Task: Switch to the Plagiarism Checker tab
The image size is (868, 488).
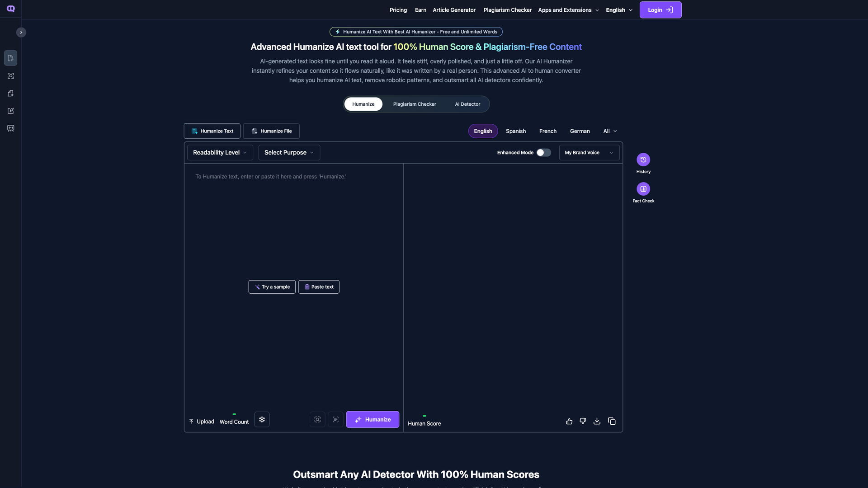Action: point(414,104)
